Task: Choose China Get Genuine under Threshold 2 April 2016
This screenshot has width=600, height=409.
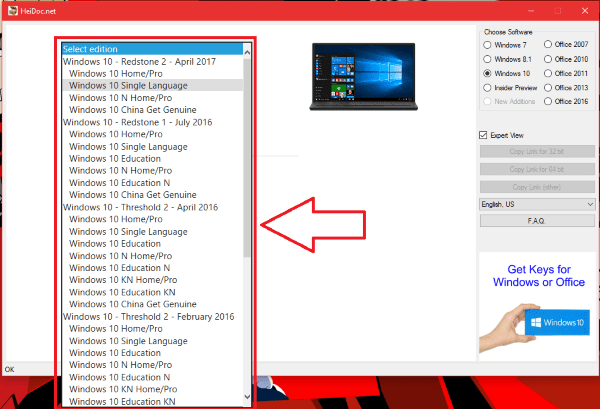Action: [x=152, y=304]
